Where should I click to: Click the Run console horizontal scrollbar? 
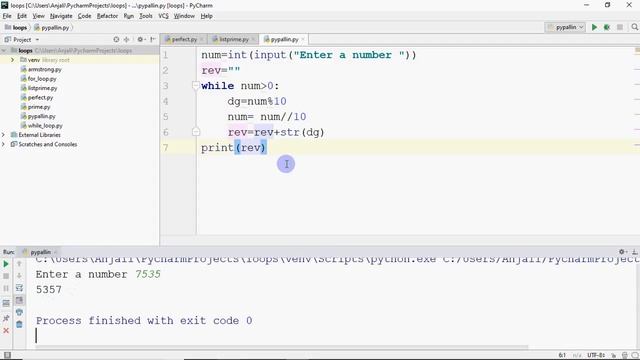[x=282, y=347]
